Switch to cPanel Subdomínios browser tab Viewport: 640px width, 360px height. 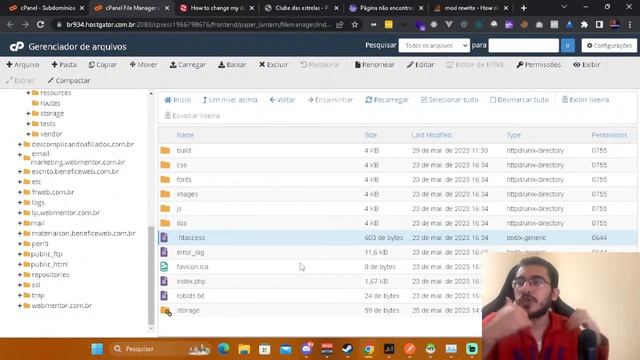click(47, 8)
